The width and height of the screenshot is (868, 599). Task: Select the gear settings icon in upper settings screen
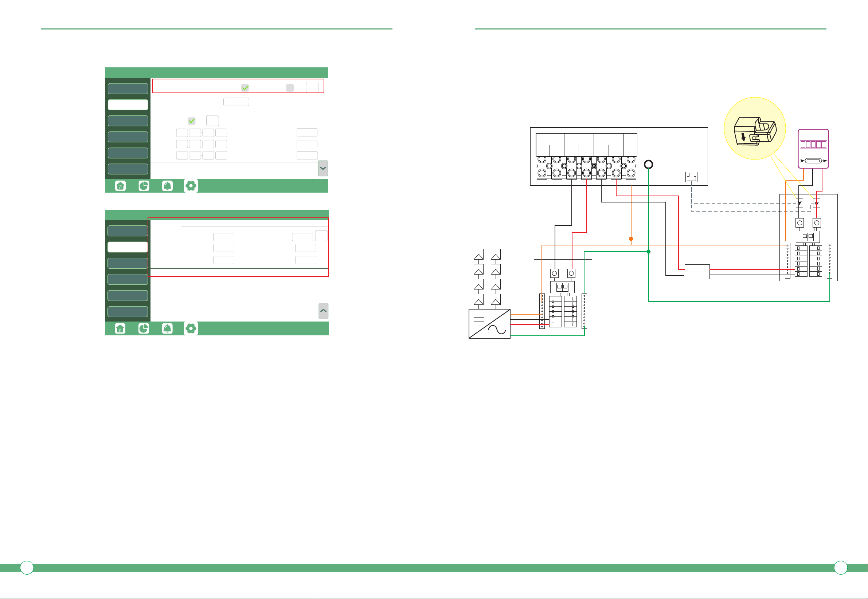click(191, 186)
